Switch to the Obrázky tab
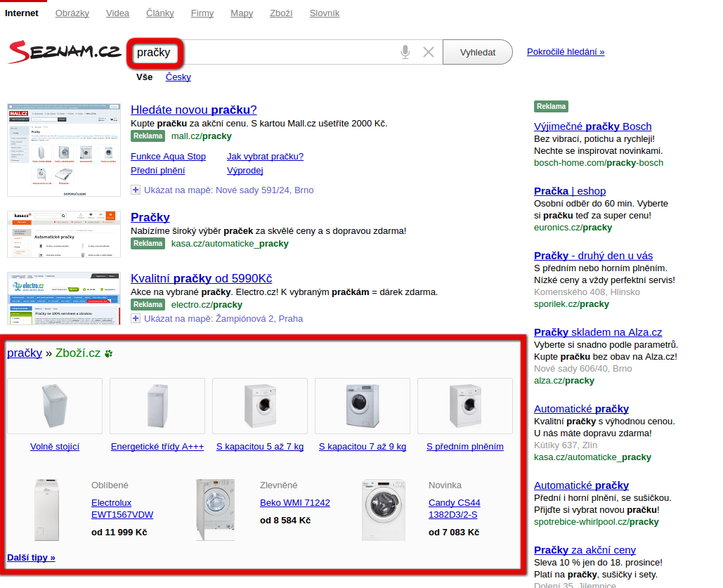The width and height of the screenshot is (723, 588). 72,13
